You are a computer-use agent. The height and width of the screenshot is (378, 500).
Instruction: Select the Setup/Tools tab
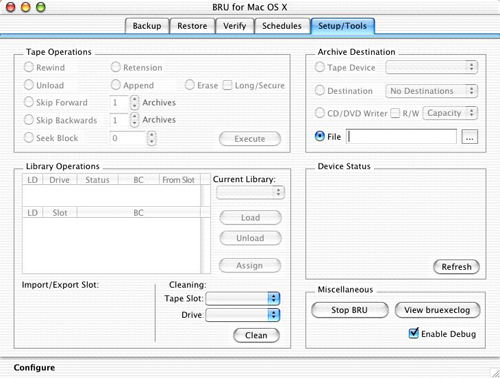point(342,26)
